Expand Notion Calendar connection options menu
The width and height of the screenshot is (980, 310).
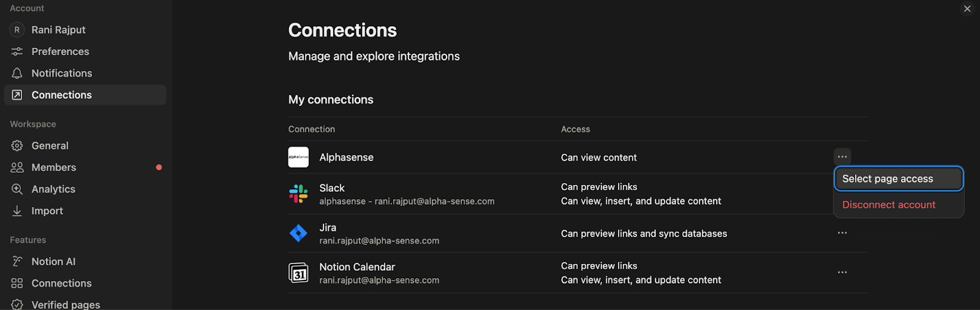coord(842,272)
